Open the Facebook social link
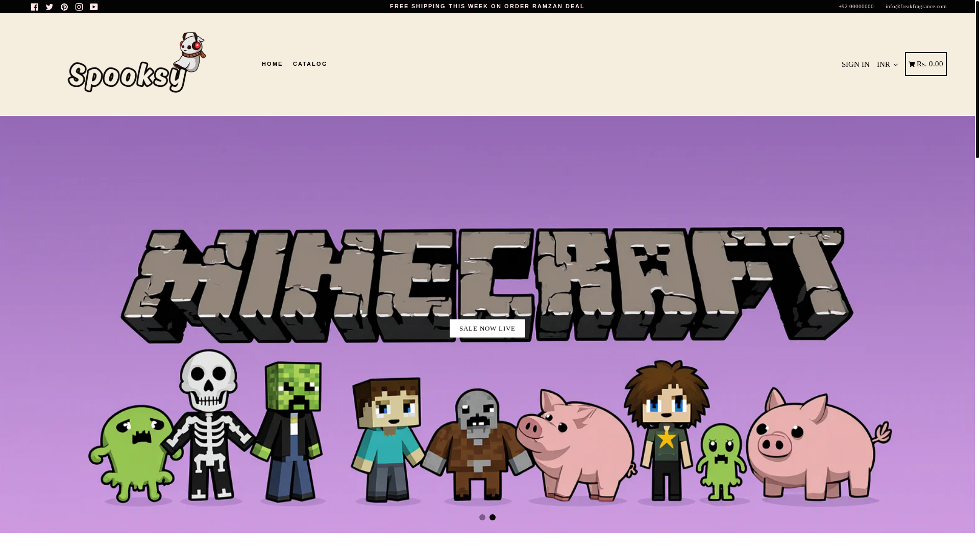The image size is (980, 551). [x=35, y=7]
